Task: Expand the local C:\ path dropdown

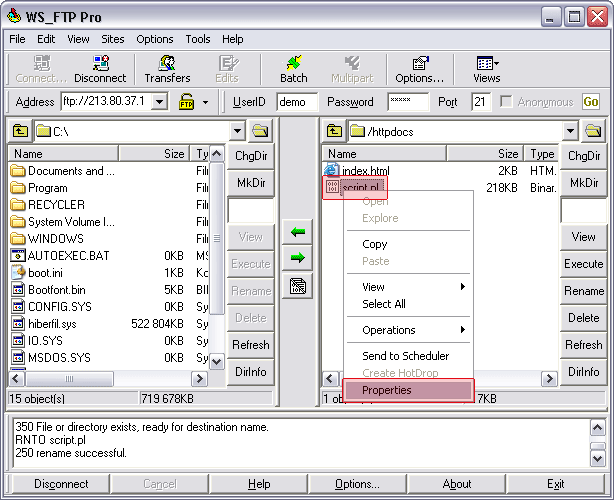Action: (236, 131)
